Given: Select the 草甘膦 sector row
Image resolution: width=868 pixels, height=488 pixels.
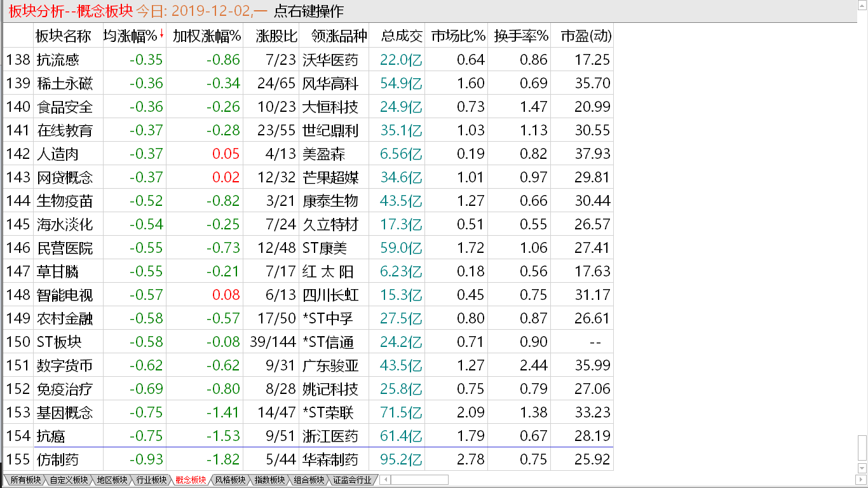Looking at the screenshot, I should coord(308,271).
